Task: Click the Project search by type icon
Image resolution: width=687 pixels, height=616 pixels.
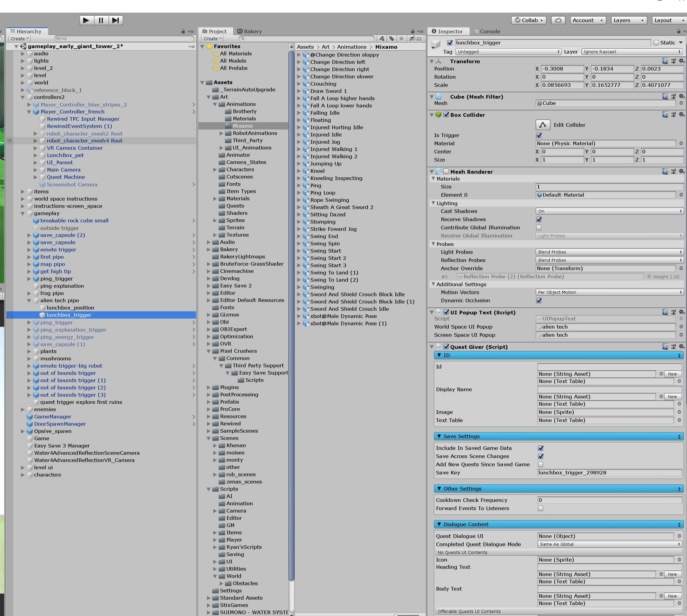Action: click(x=382, y=39)
